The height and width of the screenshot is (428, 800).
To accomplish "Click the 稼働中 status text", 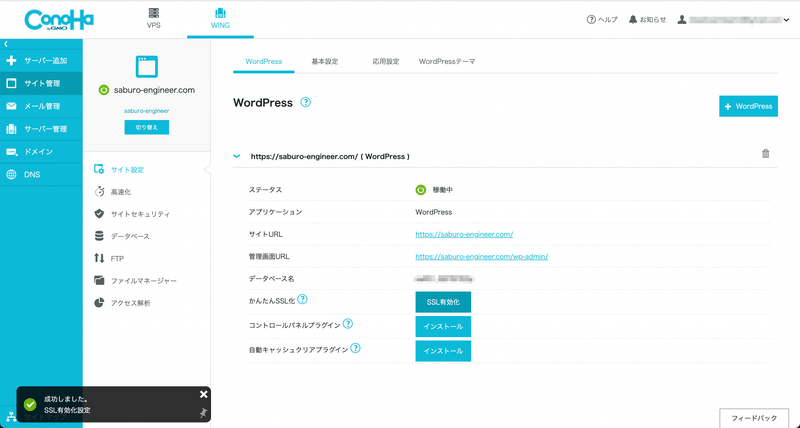I will (442, 190).
